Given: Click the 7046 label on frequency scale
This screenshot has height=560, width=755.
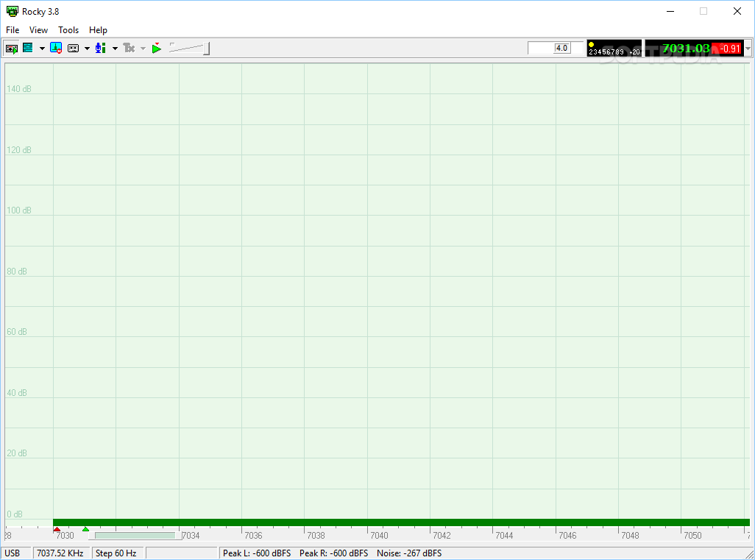Looking at the screenshot, I should [567, 536].
